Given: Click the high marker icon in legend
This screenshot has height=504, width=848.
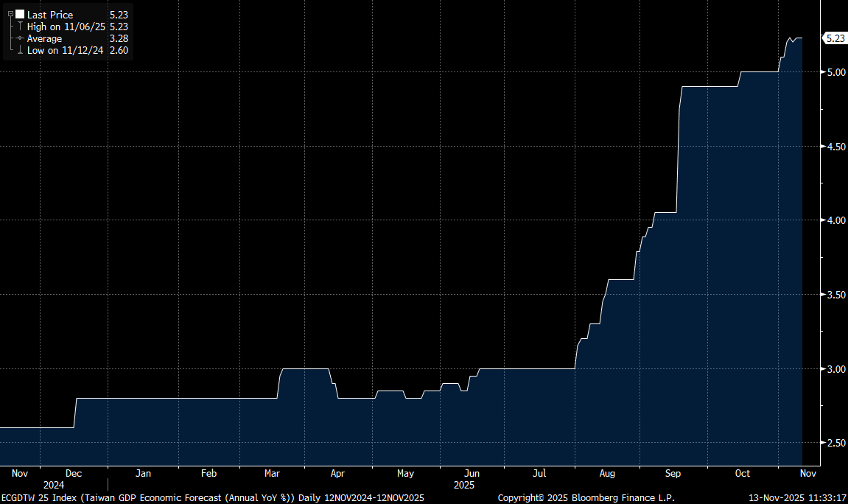Looking at the screenshot, I should click(x=20, y=26).
